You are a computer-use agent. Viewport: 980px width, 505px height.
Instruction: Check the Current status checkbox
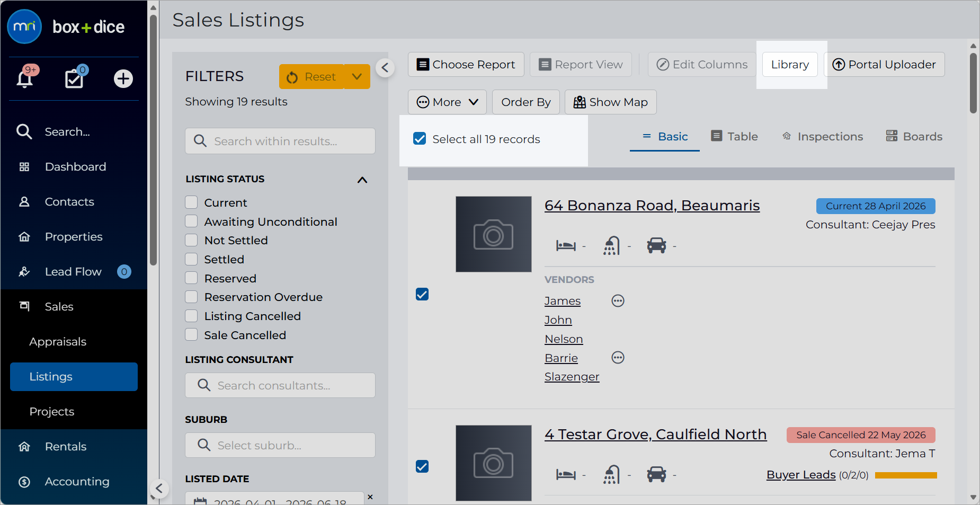[x=191, y=202]
